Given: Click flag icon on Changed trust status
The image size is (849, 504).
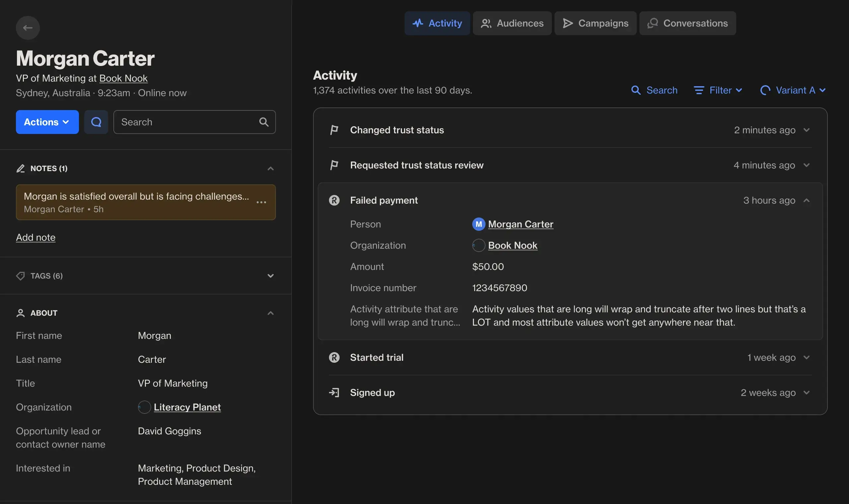Looking at the screenshot, I should [x=334, y=130].
